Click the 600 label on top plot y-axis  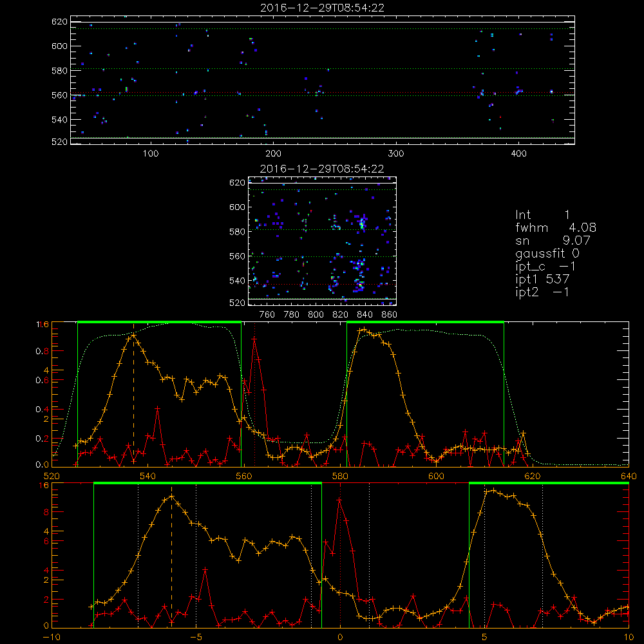59,46
